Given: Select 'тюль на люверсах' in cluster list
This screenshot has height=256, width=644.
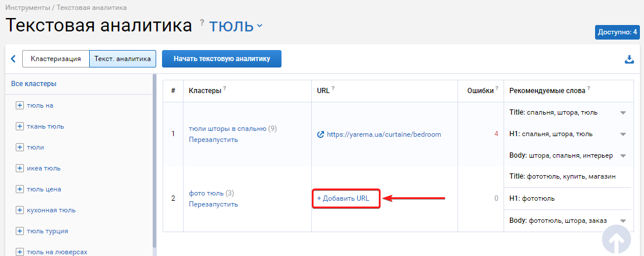Looking at the screenshot, I should pyautogui.click(x=57, y=252).
